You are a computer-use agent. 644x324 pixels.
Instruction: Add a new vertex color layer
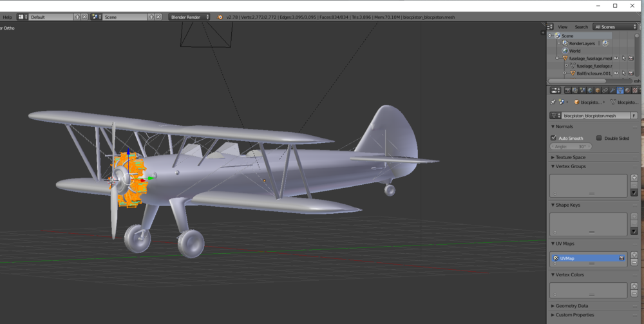tap(634, 286)
